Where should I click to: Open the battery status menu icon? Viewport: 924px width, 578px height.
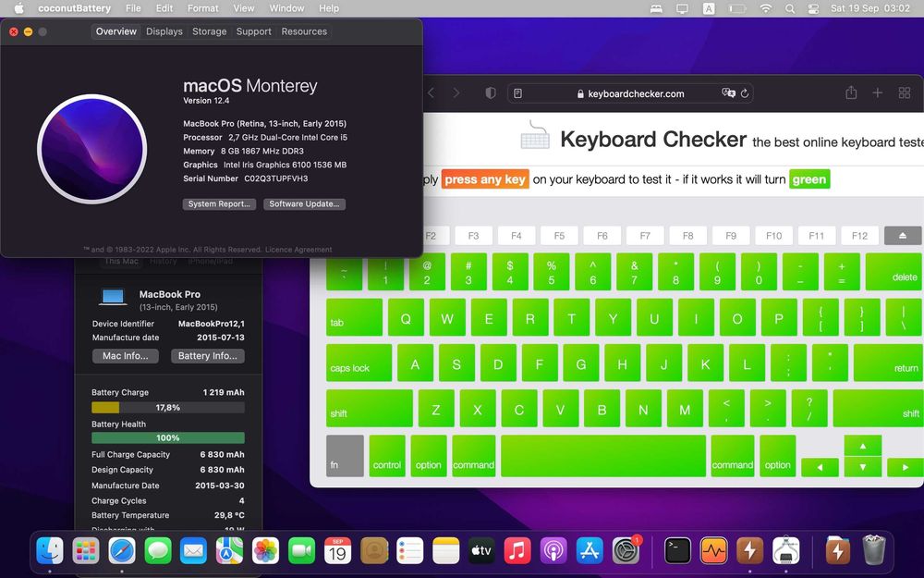tap(737, 8)
